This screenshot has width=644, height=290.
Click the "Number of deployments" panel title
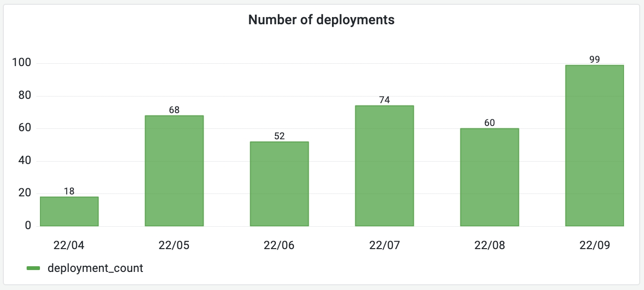(x=322, y=20)
